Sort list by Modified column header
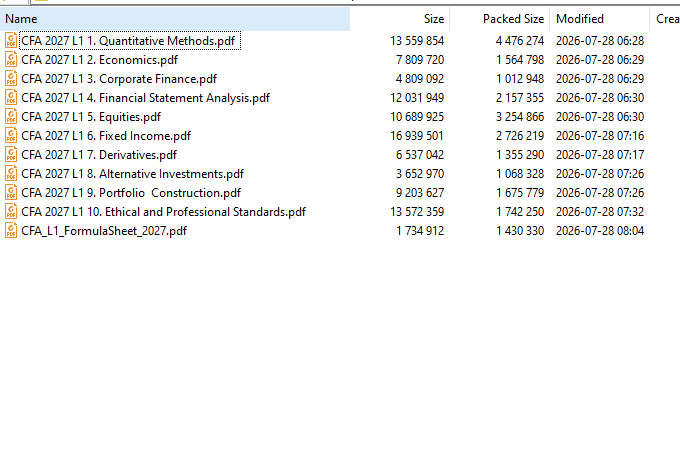Viewport: 680px width, 458px height. 599,19
